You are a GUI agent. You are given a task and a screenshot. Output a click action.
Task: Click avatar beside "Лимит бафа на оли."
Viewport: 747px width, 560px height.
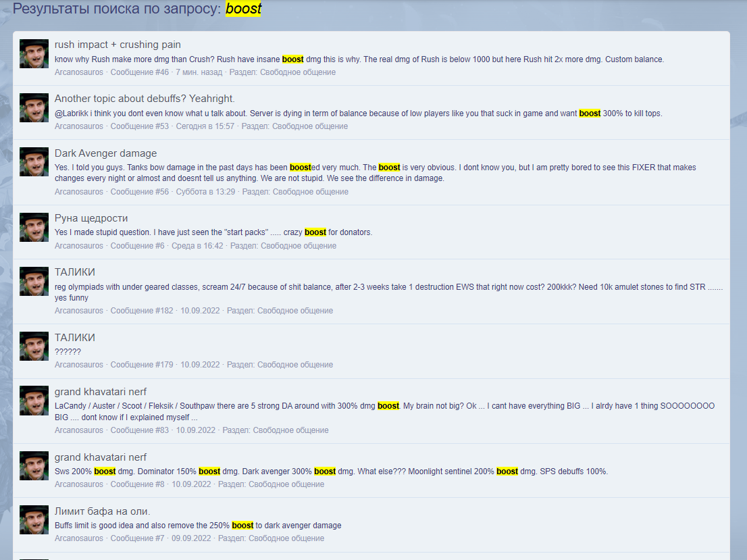click(34, 520)
